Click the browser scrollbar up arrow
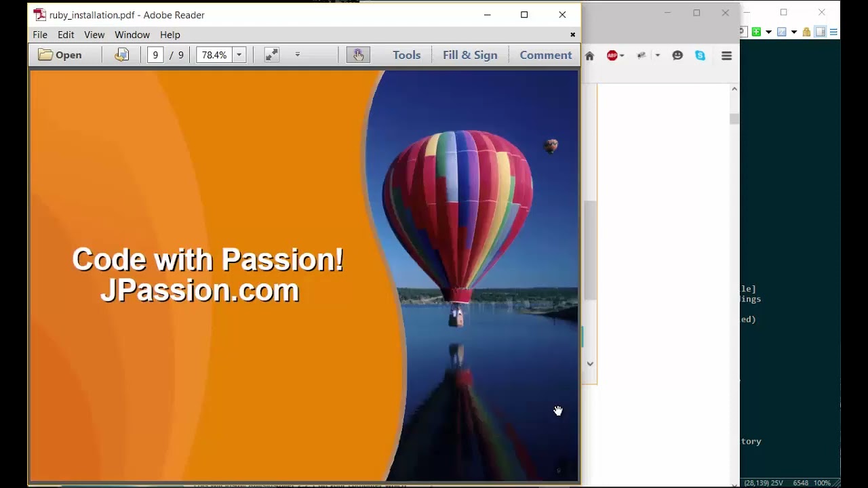 (734, 89)
